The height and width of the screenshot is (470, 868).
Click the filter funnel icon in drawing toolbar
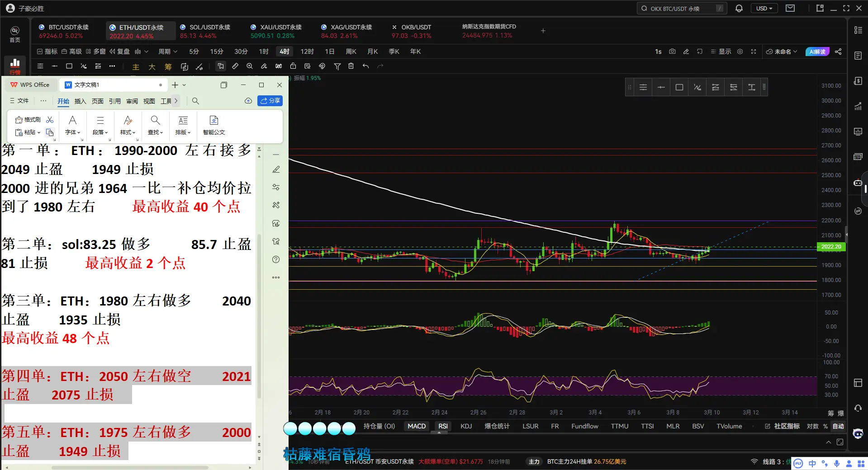coord(337,66)
